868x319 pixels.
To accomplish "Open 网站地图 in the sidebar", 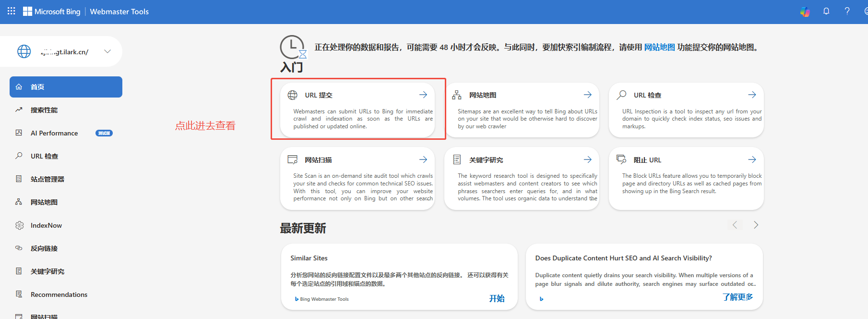I will 66,202.
